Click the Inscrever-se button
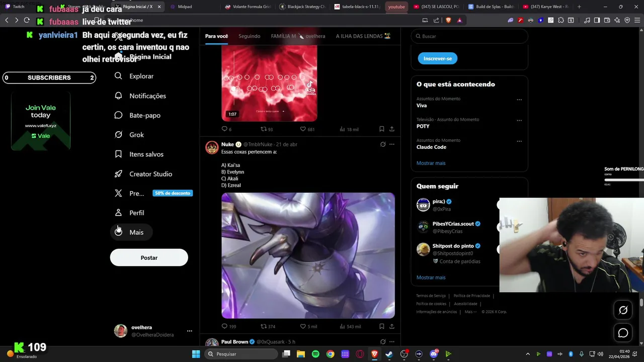This screenshot has width=644, height=362. point(437,58)
